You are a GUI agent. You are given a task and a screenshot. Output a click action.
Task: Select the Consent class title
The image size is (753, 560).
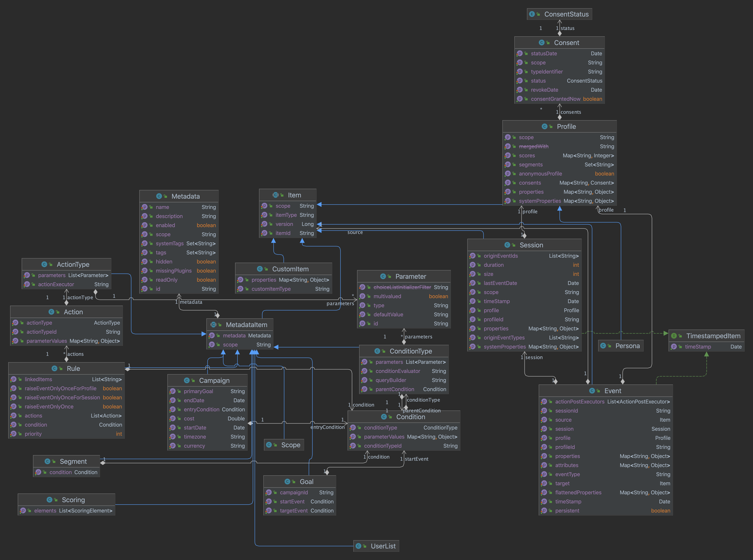(x=566, y=42)
